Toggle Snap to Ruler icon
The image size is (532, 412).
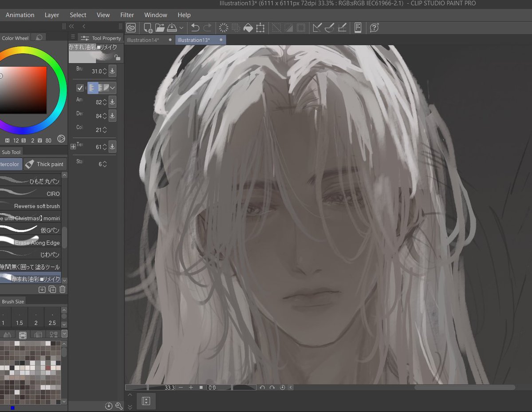[317, 28]
